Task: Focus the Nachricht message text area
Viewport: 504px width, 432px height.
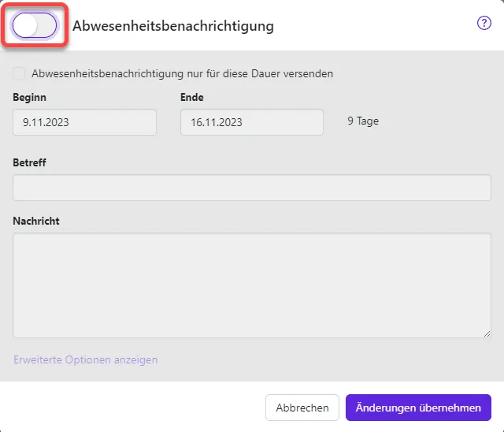Action: point(252,285)
